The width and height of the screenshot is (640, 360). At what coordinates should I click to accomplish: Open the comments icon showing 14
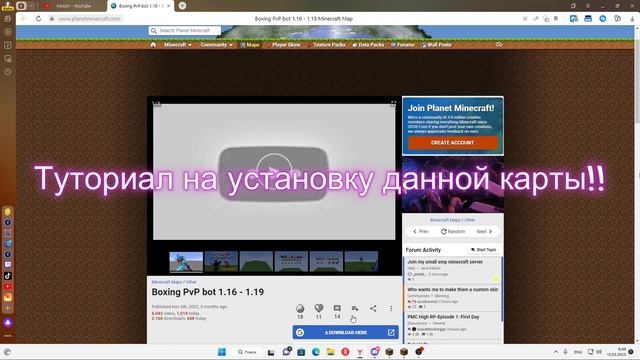click(x=337, y=308)
